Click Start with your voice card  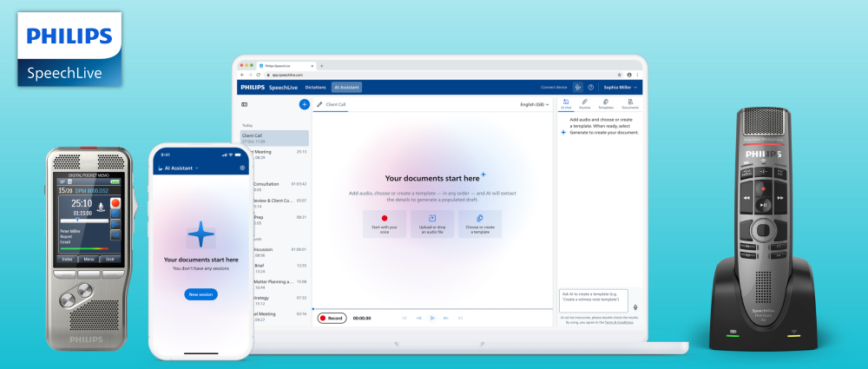click(385, 224)
